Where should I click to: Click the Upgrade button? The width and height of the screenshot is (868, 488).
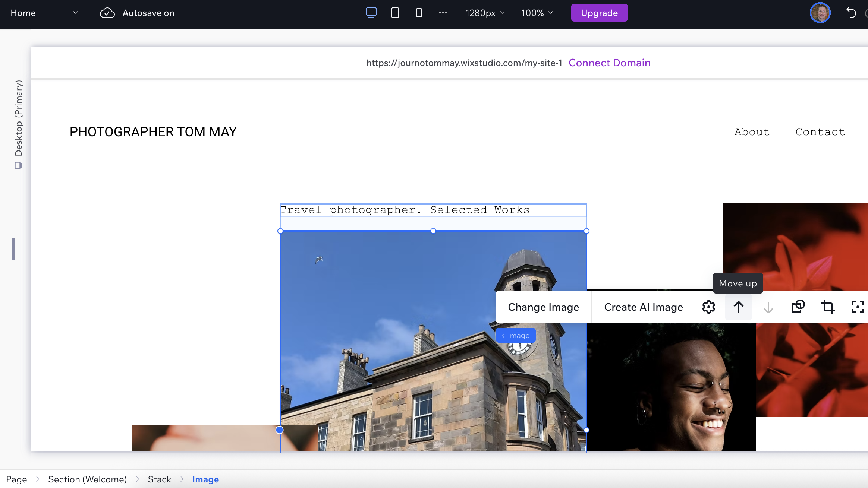[599, 13]
